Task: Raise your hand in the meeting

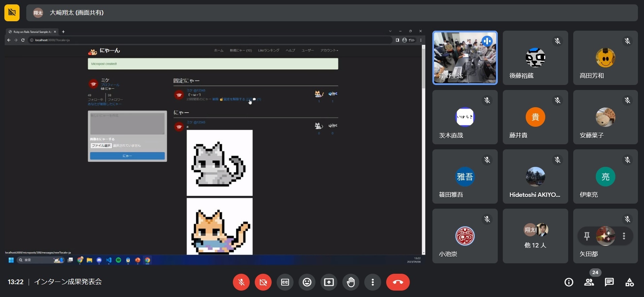Action: pos(351,282)
